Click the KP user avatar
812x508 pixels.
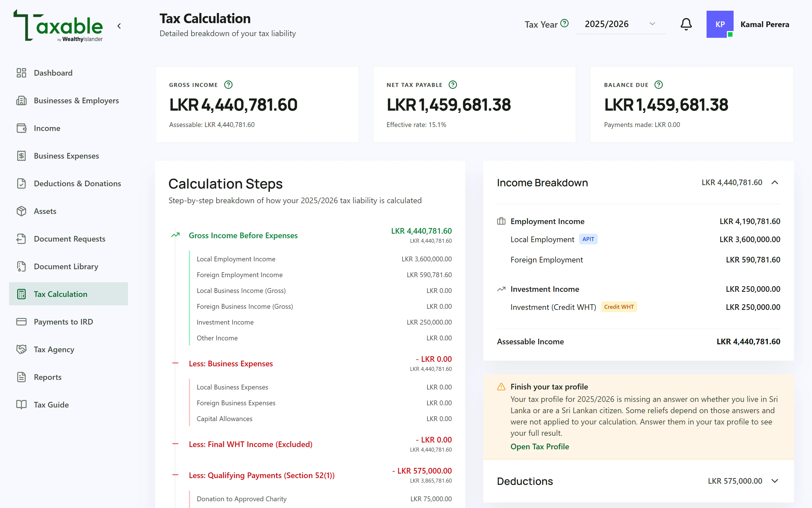pos(720,24)
